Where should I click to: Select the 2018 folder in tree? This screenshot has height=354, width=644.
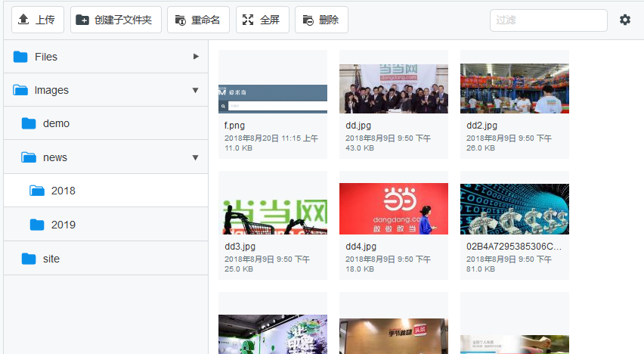(63, 191)
